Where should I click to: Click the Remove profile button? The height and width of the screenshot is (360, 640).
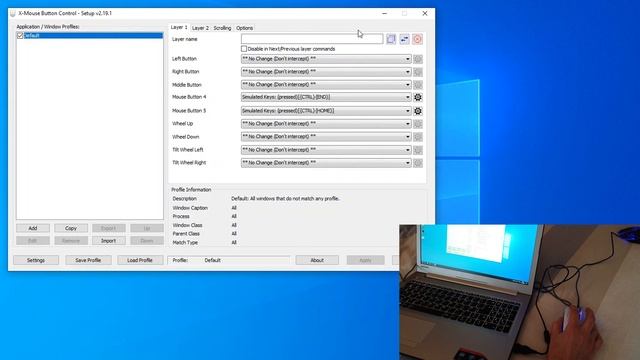pos(71,241)
